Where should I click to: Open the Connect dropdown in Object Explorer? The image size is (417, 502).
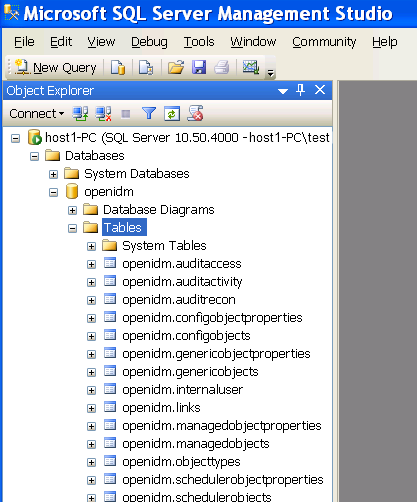(36, 114)
